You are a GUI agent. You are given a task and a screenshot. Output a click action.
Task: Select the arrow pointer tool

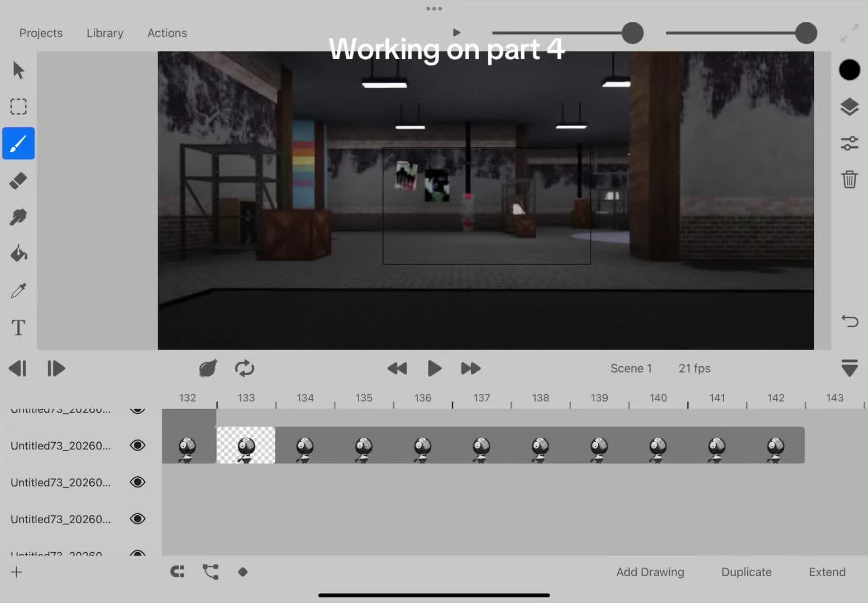[x=18, y=70]
